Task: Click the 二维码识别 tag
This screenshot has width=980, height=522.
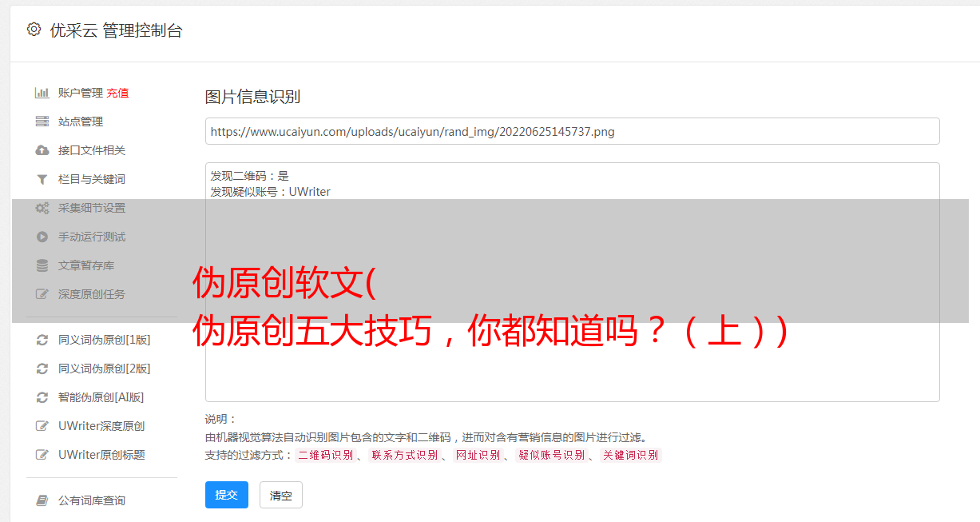Action: pos(325,455)
